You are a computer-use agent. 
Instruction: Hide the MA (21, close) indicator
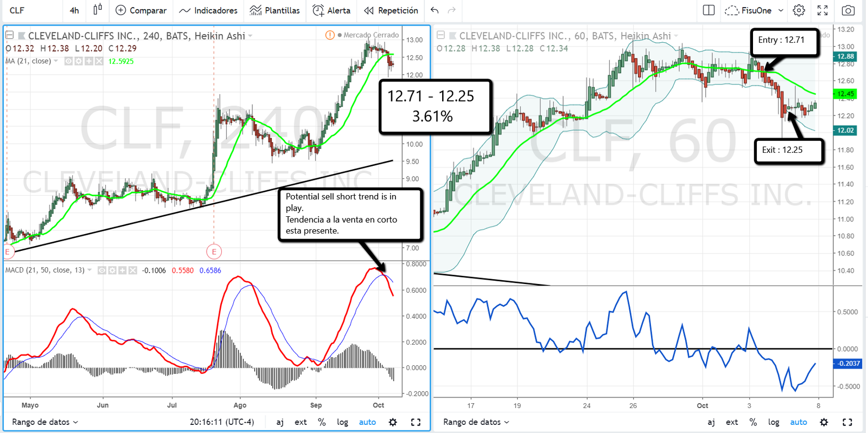pyautogui.click(x=68, y=61)
